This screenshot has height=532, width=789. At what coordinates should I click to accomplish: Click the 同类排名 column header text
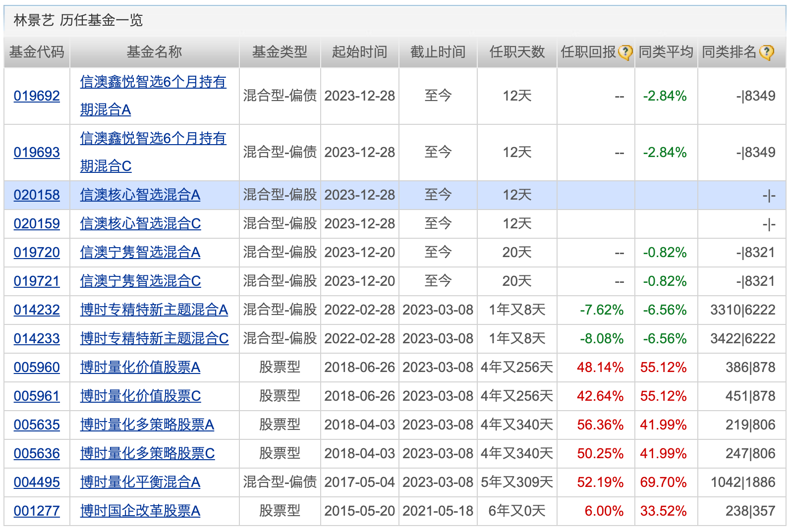coord(729,52)
